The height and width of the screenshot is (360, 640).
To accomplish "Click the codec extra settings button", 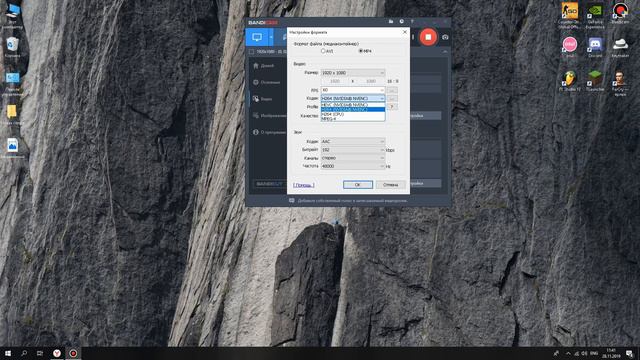I will 392,98.
